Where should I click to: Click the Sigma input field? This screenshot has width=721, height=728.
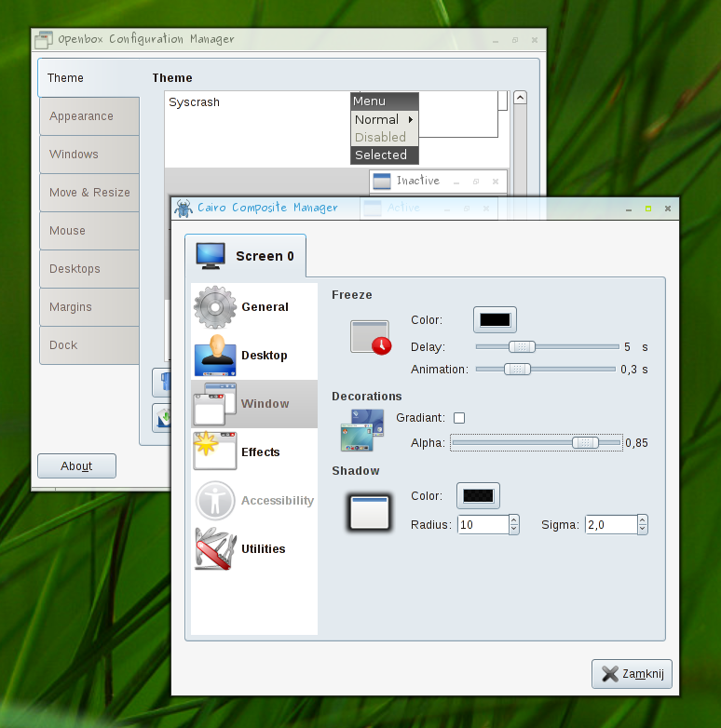point(611,525)
